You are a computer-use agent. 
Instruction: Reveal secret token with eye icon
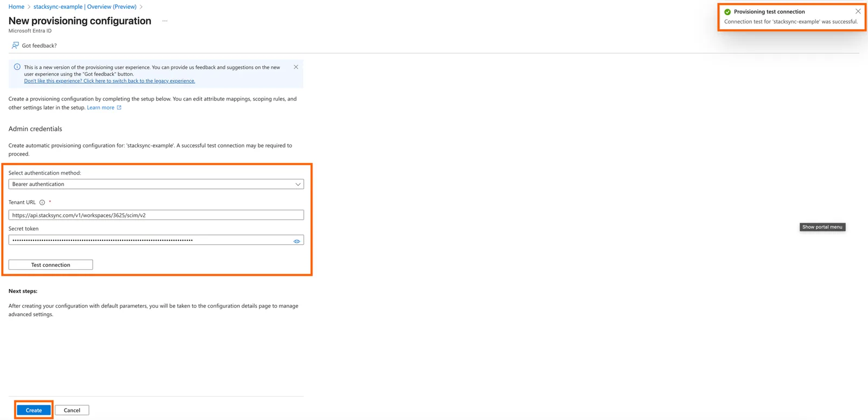point(297,241)
